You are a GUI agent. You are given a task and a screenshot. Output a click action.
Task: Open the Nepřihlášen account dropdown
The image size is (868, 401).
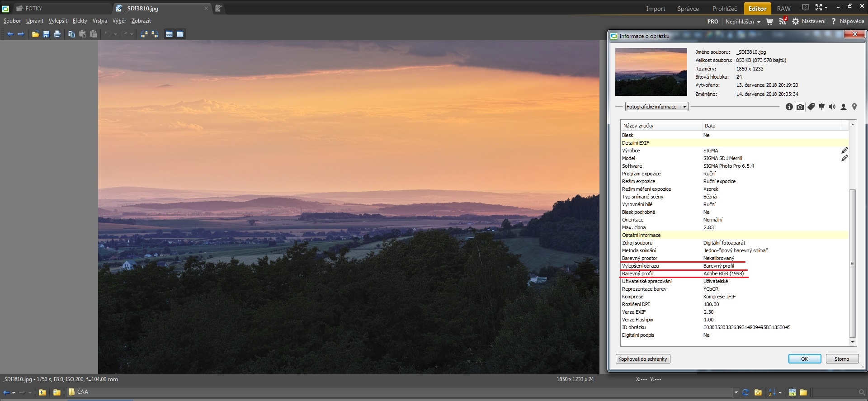pos(742,21)
